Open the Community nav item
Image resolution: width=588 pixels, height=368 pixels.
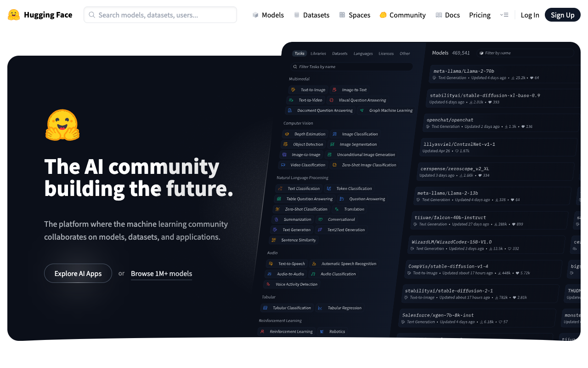[x=402, y=15]
